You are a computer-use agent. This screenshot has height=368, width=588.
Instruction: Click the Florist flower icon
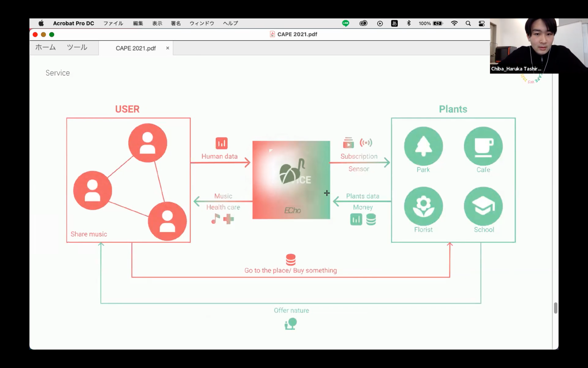click(x=423, y=206)
